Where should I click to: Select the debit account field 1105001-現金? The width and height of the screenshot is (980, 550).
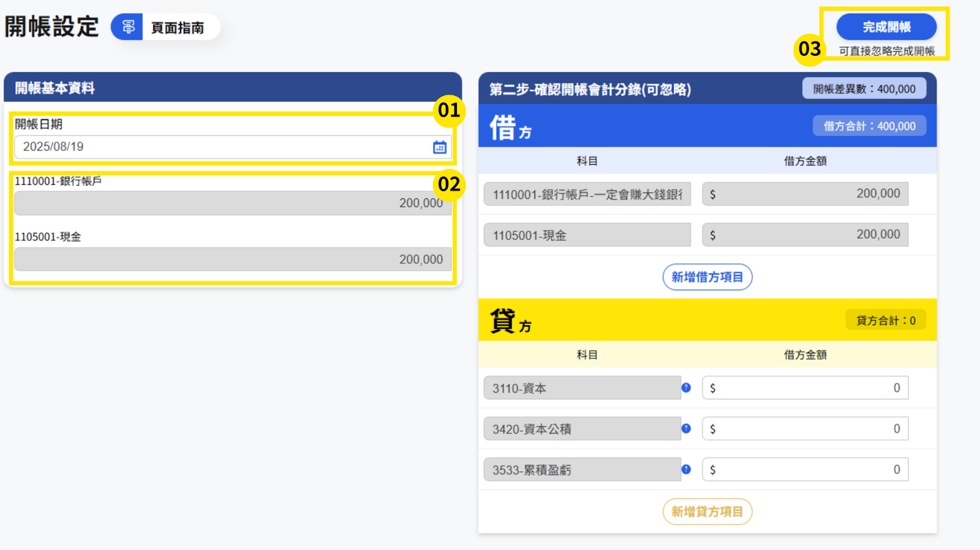587,235
